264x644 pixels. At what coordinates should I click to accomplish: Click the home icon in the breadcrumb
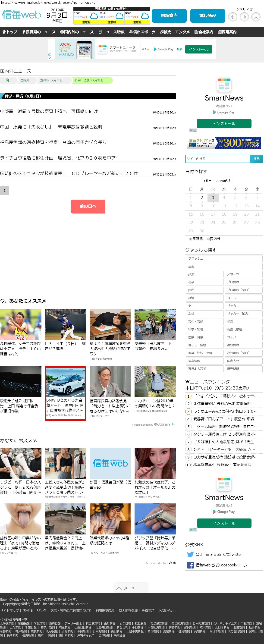click(x=8, y=80)
